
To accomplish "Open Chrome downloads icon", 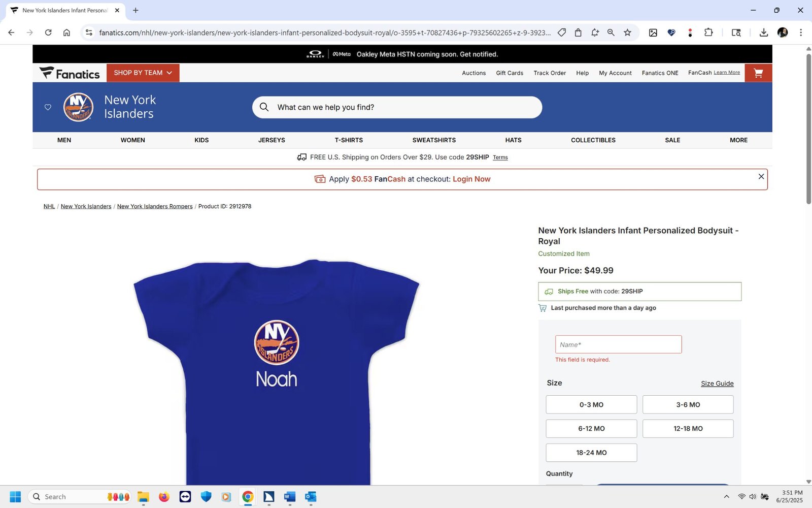I will tap(763, 33).
